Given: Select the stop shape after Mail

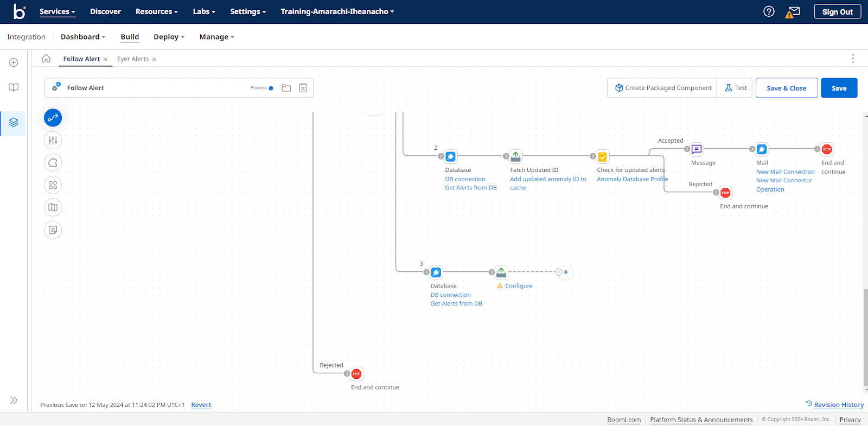Looking at the screenshot, I should pos(827,149).
